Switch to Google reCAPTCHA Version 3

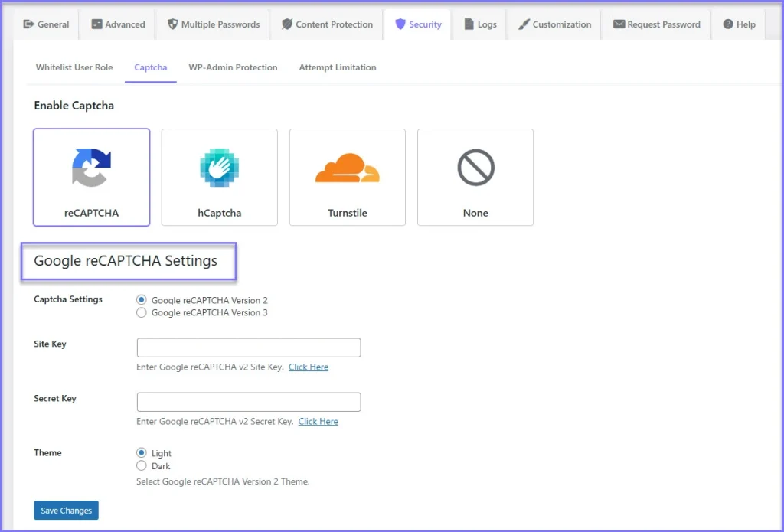coord(142,312)
